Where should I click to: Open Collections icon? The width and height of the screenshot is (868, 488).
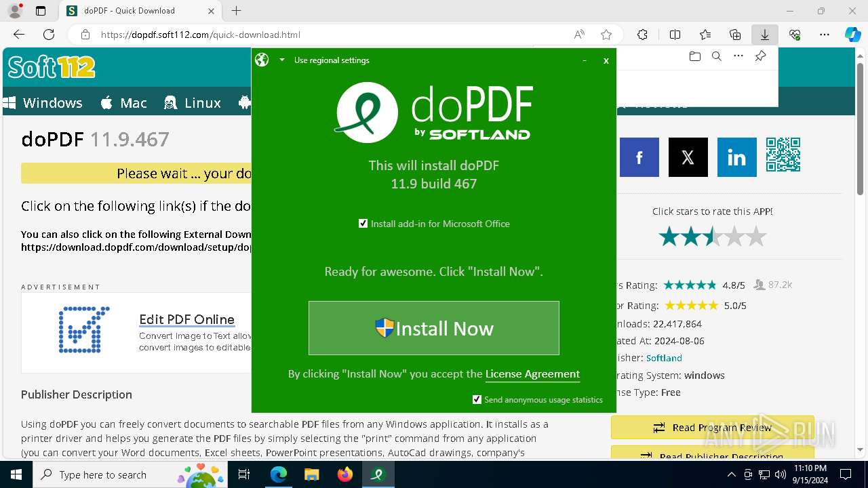735,35
